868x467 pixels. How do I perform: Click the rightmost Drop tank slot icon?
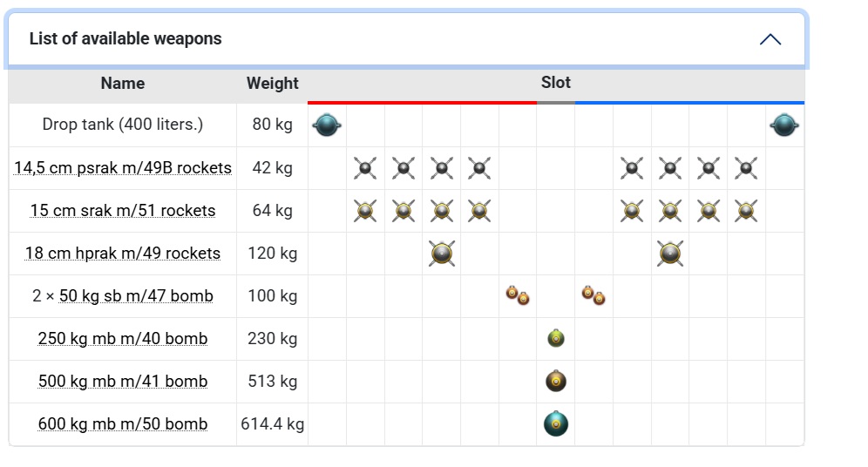(x=784, y=125)
